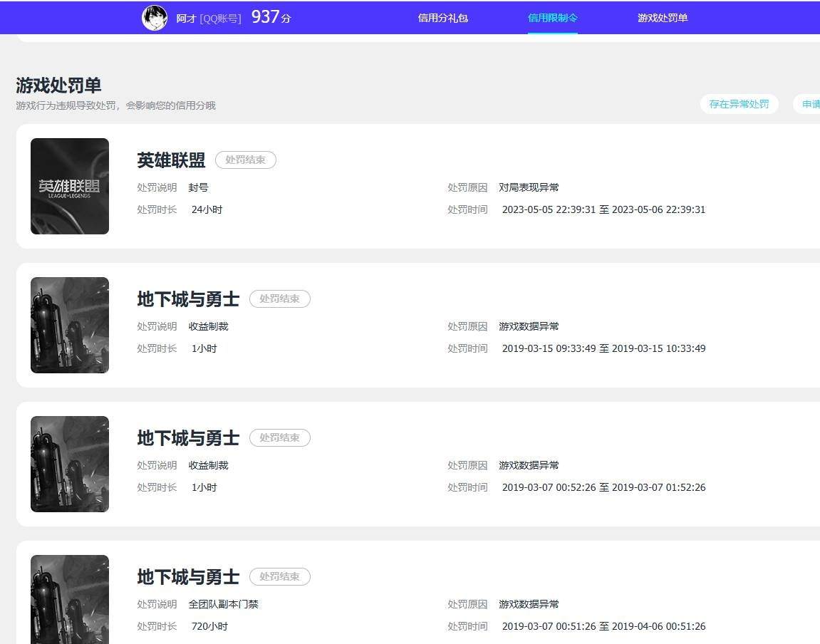This screenshot has height=644, width=820.
Task: Click time range starting 2019-03-07 00:52:26
Action: [603, 488]
